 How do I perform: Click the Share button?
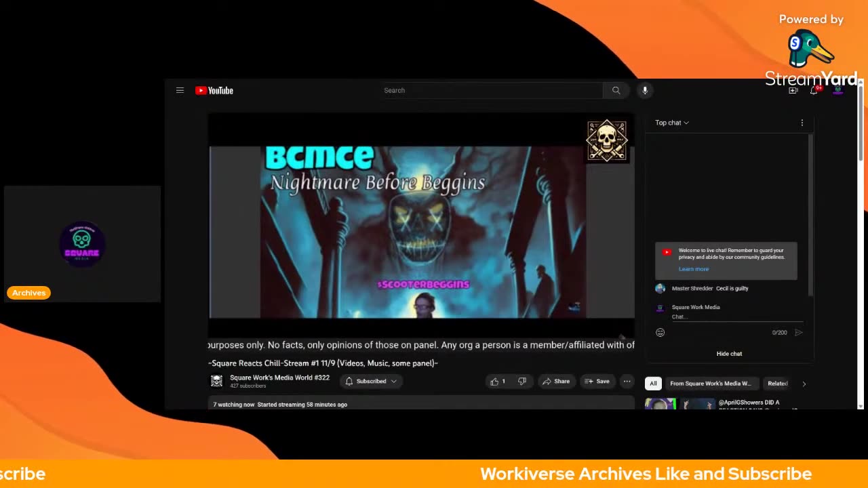(555, 382)
